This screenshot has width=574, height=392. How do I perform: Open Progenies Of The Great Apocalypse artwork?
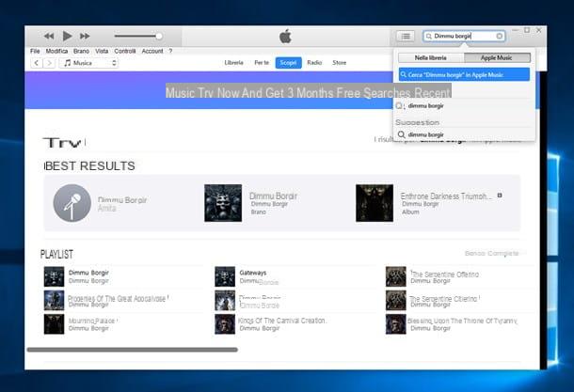[54, 300]
